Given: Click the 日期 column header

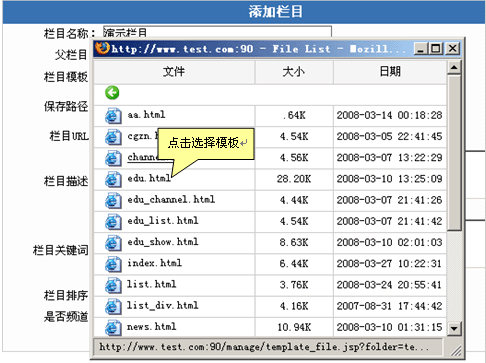Looking at the screenshot, I should 390,72.
